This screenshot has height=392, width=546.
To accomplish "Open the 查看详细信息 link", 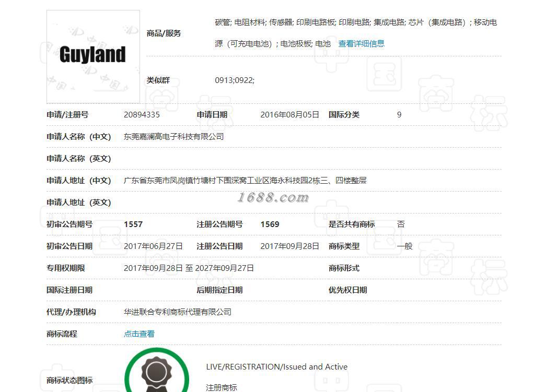I will click(362, 44).
